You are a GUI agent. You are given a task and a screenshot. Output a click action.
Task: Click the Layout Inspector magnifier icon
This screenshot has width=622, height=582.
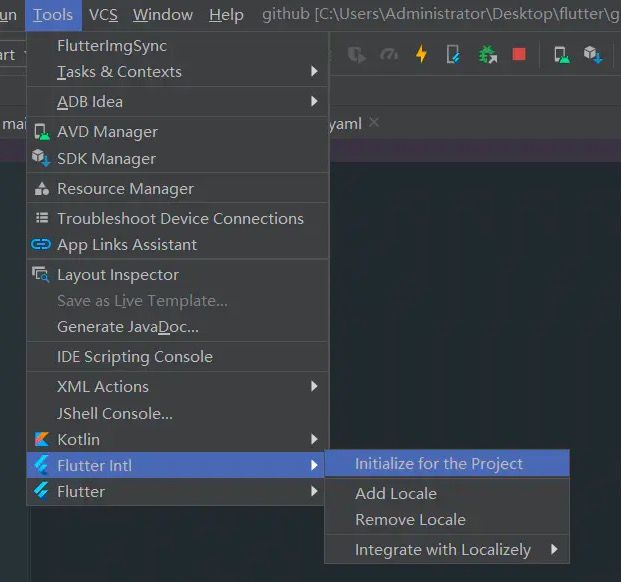coord(41,275)
